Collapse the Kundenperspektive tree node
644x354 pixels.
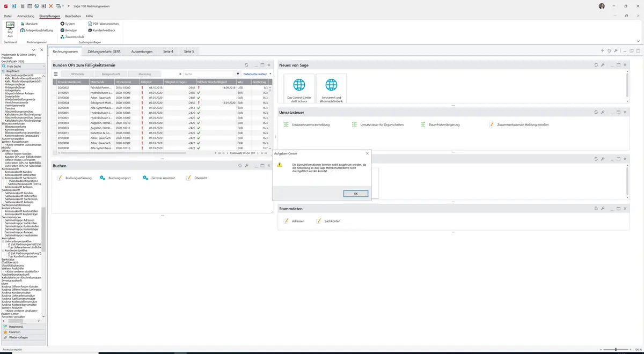3,250
